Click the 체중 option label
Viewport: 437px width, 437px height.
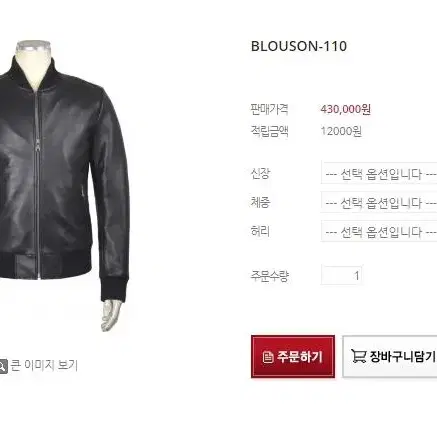[x=260, y=202]
